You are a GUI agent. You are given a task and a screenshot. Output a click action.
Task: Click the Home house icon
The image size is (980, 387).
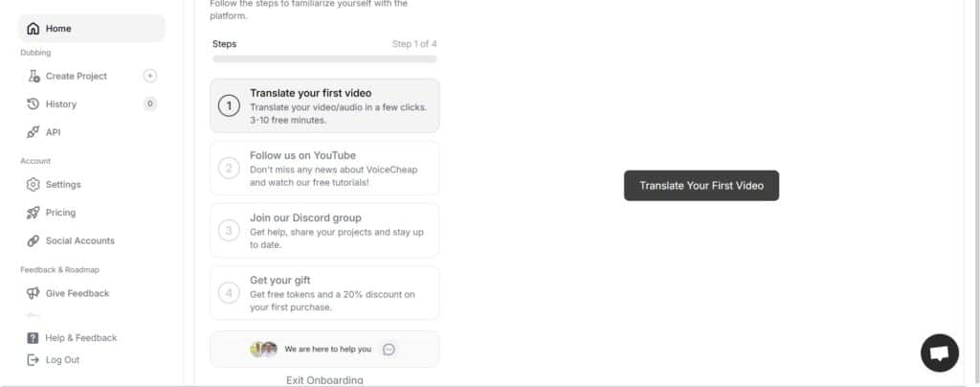[33, 29]
